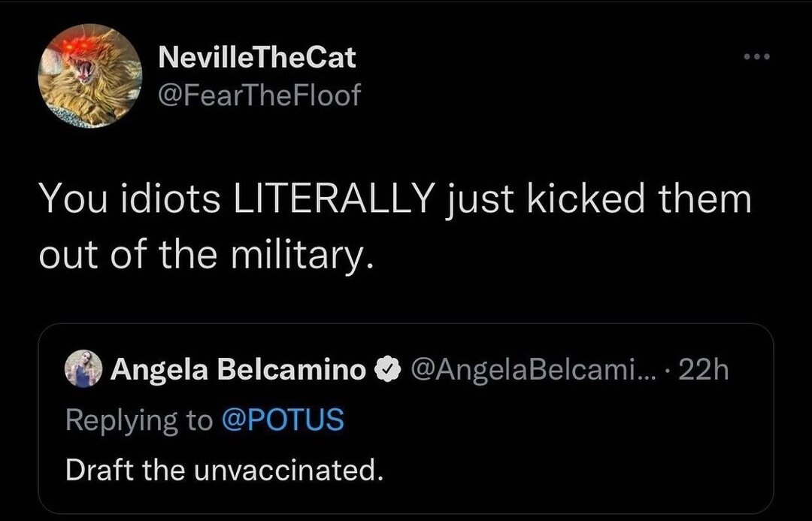The height and width of the screenshot is (521, 812).
Task: Click the verified badge beside Angela Belcamino
Action: pos(384,370)
